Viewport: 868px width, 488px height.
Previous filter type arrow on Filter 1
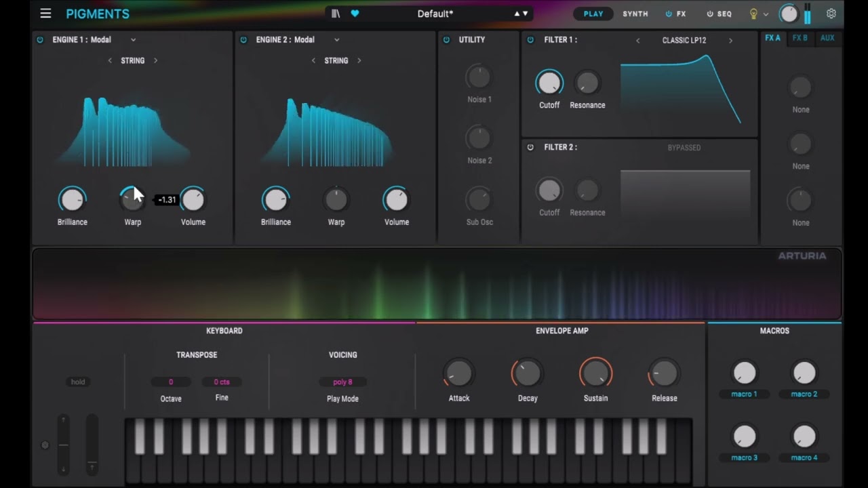coord(637,41)
